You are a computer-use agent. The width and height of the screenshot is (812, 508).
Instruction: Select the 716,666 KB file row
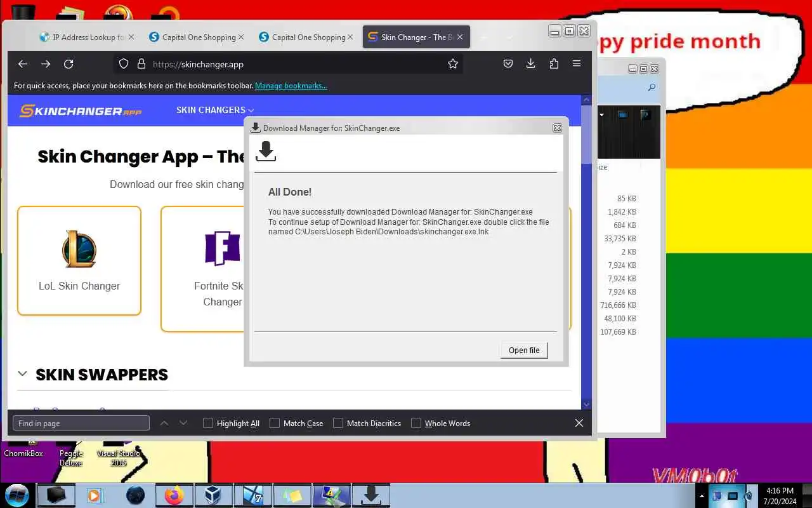point(618,305)
